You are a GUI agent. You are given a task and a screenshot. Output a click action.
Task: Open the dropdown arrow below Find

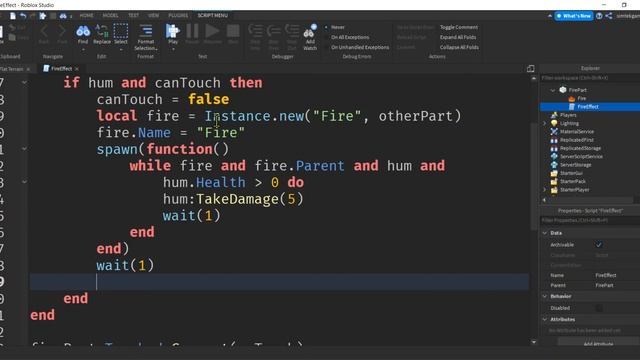click(x=83, y=50)
